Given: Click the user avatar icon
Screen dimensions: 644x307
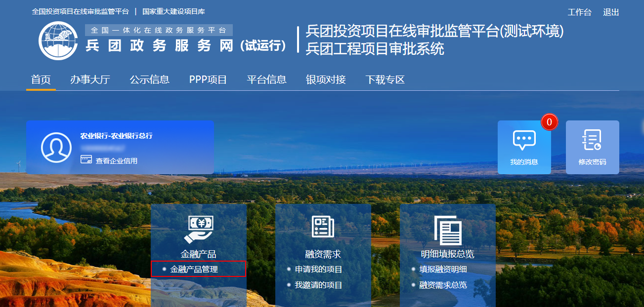Looking at the screenshot, I should click(x=56, y=147).
